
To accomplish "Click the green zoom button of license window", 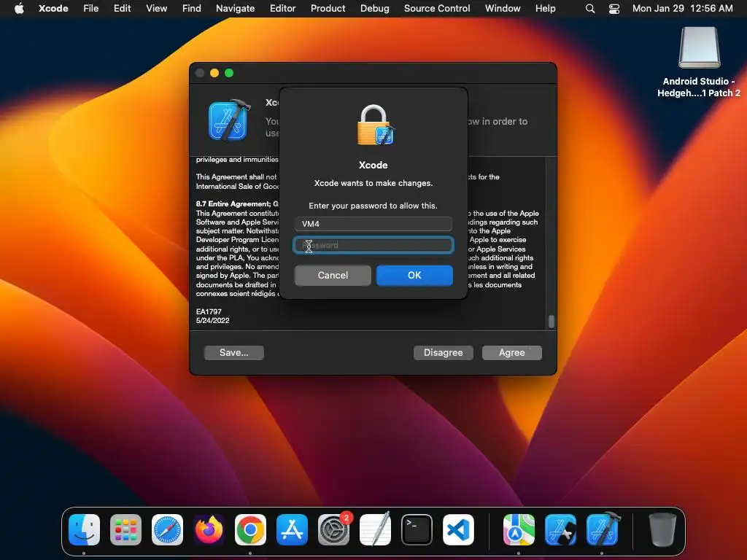I will 229,73.
